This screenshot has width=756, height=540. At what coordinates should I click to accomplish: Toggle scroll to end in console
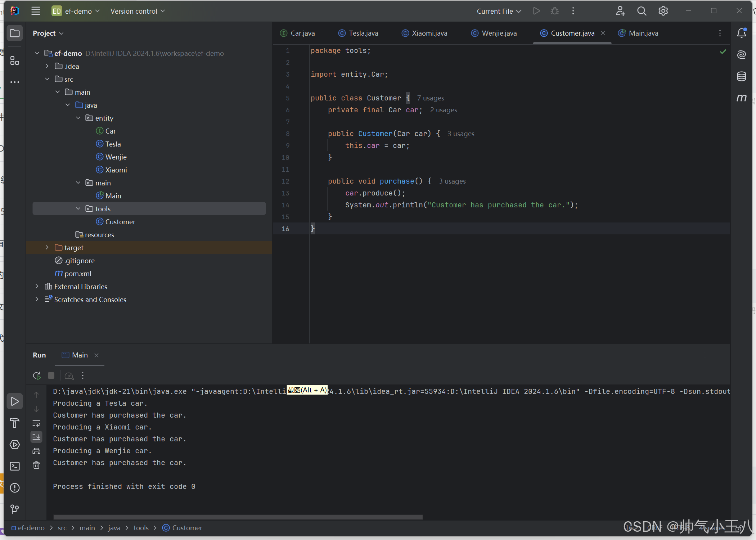tap(36, 437)
